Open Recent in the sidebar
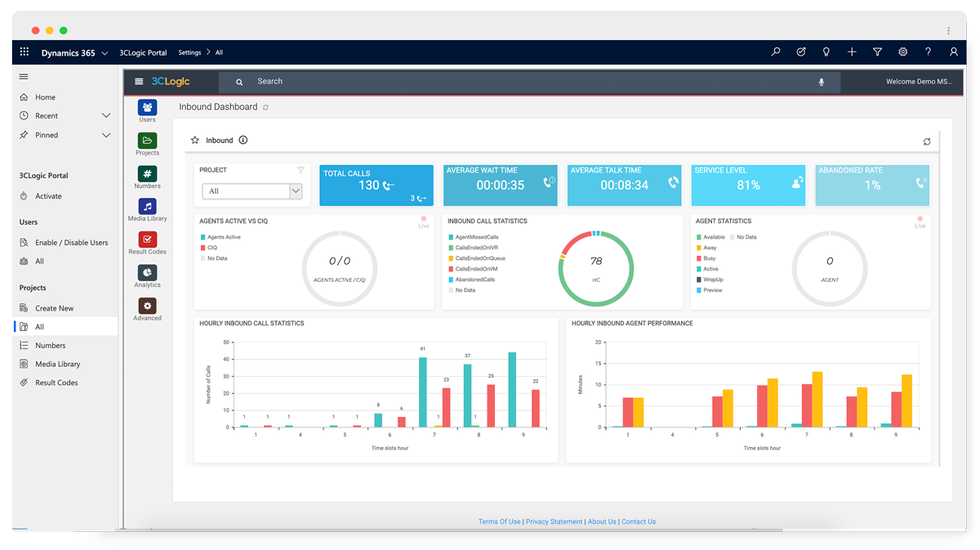Viewport: 980px width, 550px height. [x=47, y=116]
